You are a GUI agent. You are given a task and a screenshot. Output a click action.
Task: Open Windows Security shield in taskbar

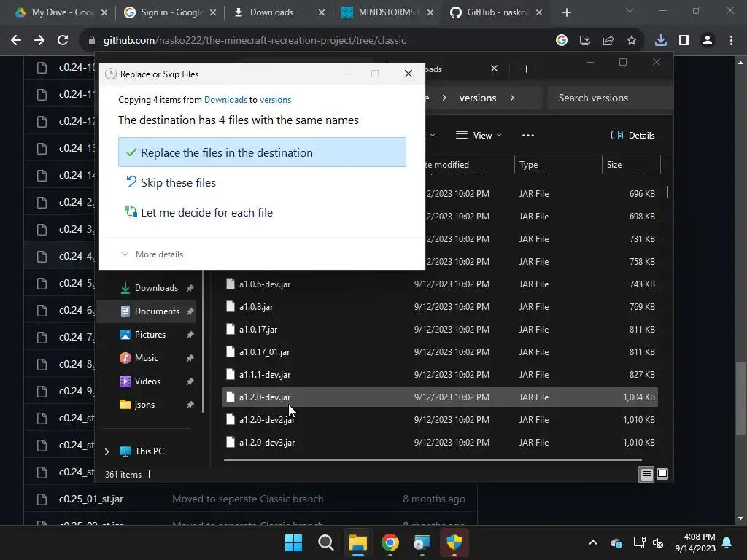coord(454,542)
